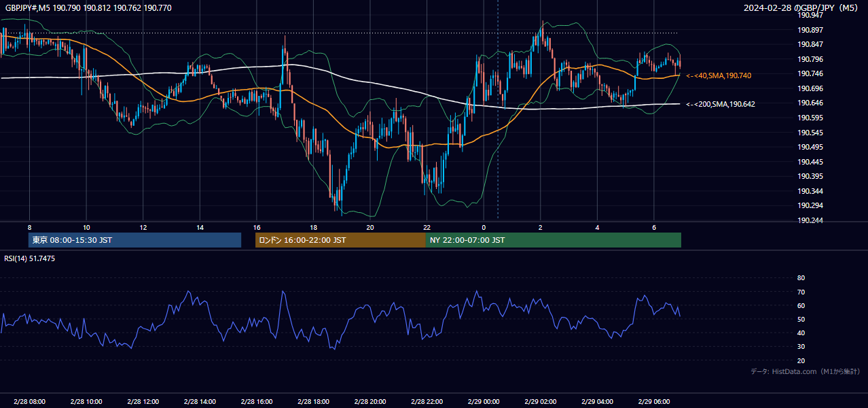Click the RSI axis level 70
Image resolution: width=868 pixels, height=408 pixels.
click(x=801, y=292)
